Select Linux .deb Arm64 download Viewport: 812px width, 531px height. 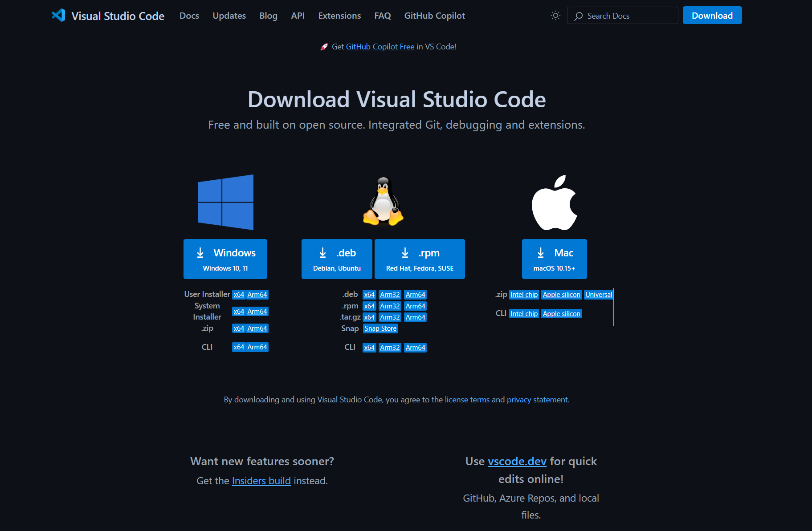[416, 295]
